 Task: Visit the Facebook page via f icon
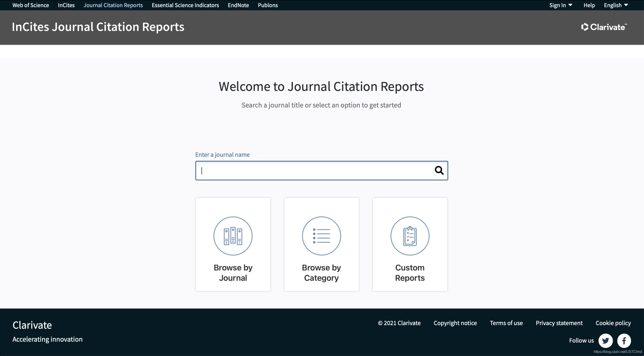(624, 341)
